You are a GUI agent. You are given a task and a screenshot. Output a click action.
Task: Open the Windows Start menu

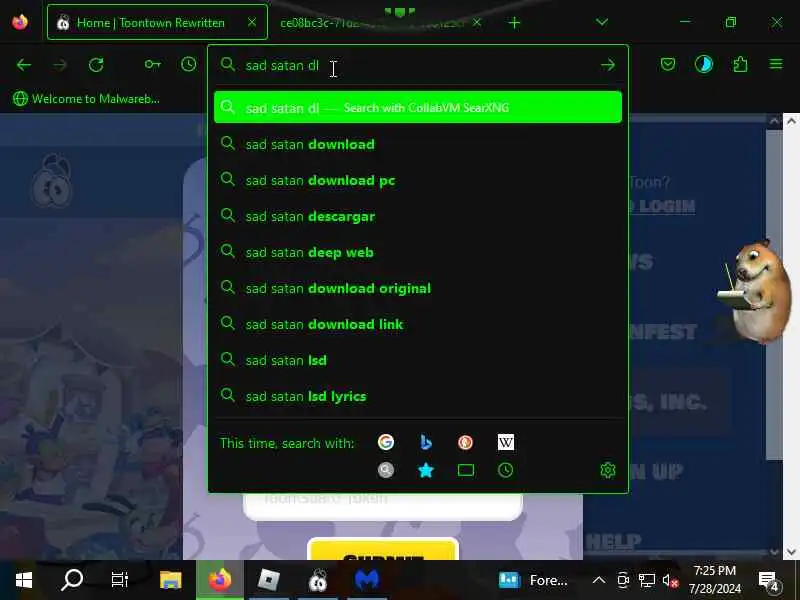(x=23, y=580)
